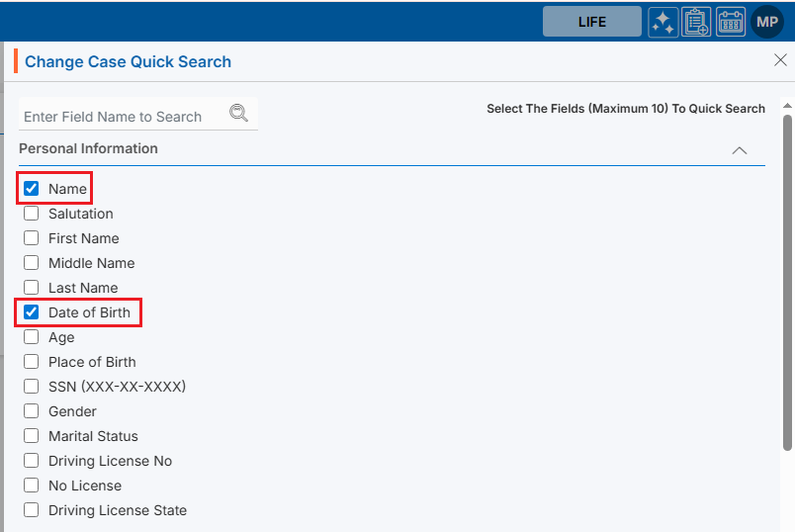The image size is (795, 532).
Task: Click the LIFE button in header
Action: click(591, 22)
